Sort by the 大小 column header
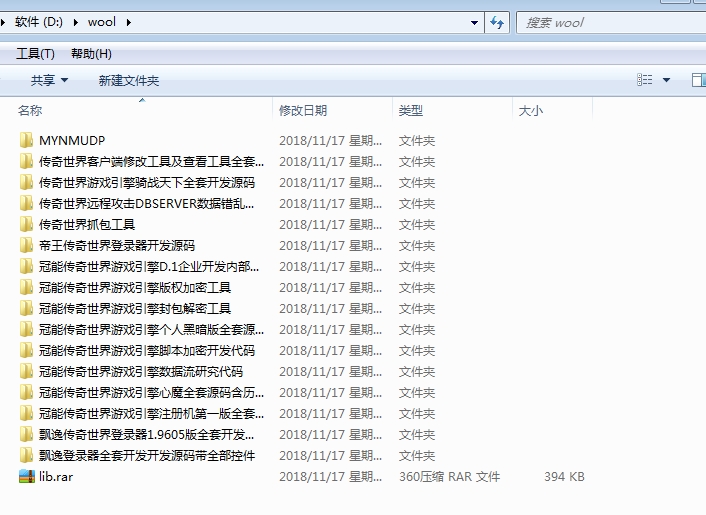The height and width of the screenshot is (515, 706). tap(531, 111)
